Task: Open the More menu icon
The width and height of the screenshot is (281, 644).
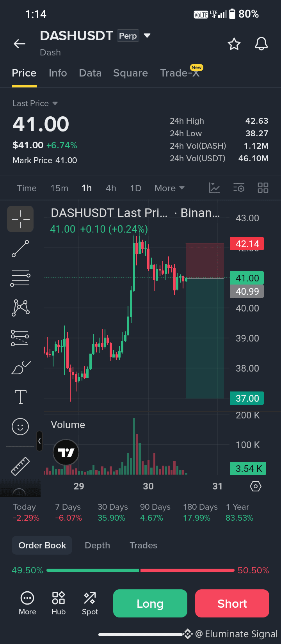Action: (27, 603)
